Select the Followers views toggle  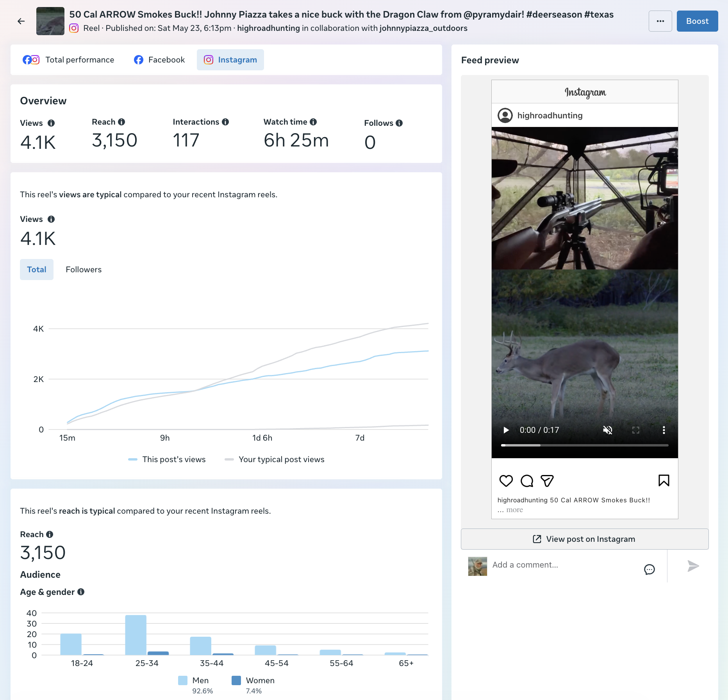(x=84, y=270)
